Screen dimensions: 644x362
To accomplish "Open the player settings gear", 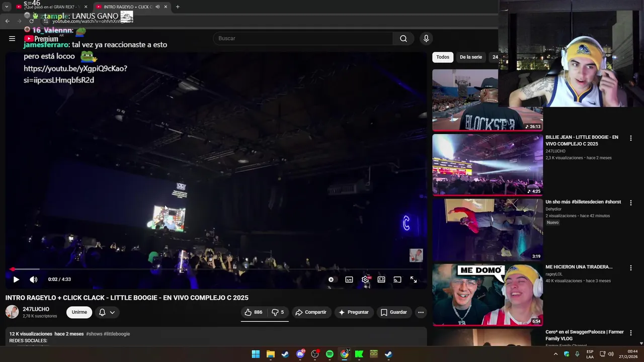I will [365, 280].
